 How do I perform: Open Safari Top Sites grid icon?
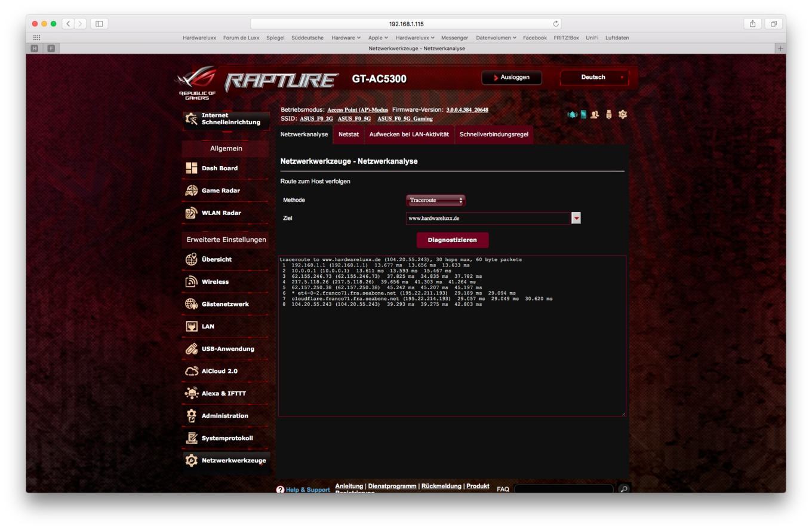(37, 38)
